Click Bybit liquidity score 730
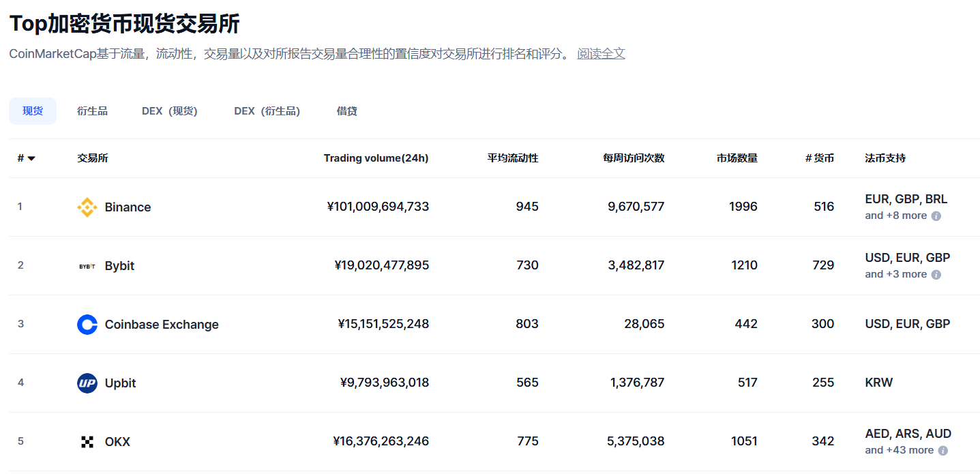The image size is (980, 474). tap(527, 265)
